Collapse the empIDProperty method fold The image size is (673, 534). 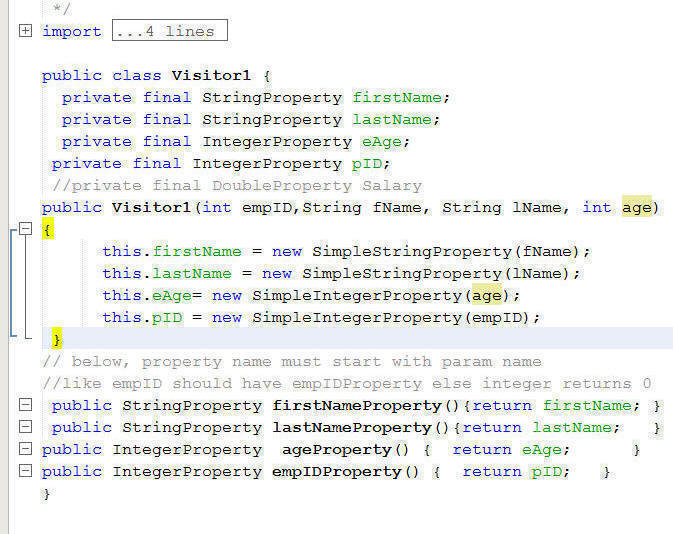(25, 470)
